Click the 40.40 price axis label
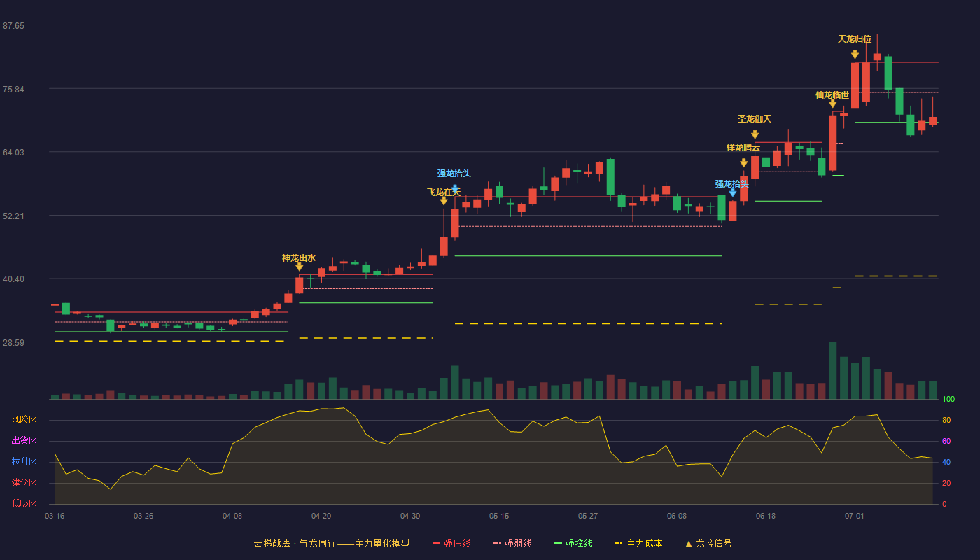Screen dimensions: 980x560 click(x=13, y=279)
